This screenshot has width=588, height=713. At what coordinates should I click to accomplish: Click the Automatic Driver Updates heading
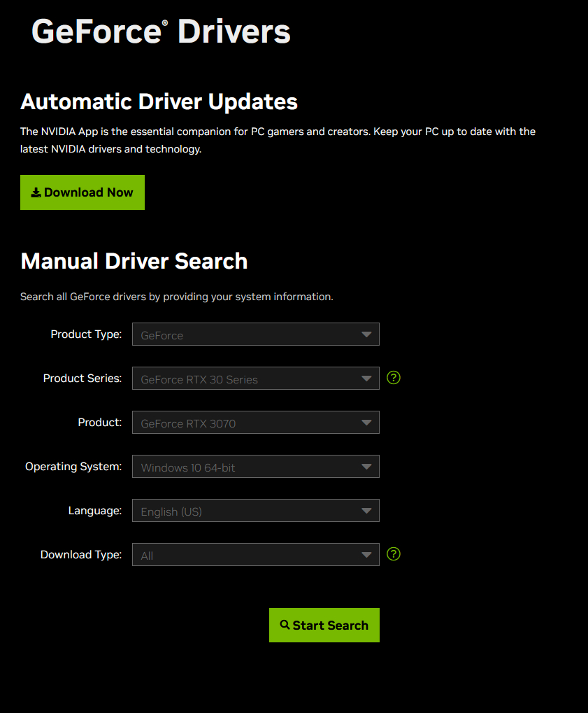pyautogui.click(x=159, y=102)
